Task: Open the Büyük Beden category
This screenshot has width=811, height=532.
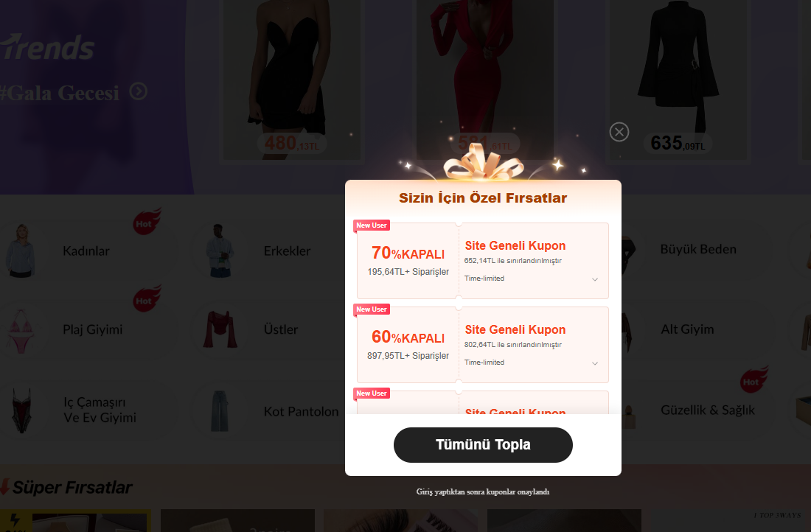Action: click(x=697, y=249)
